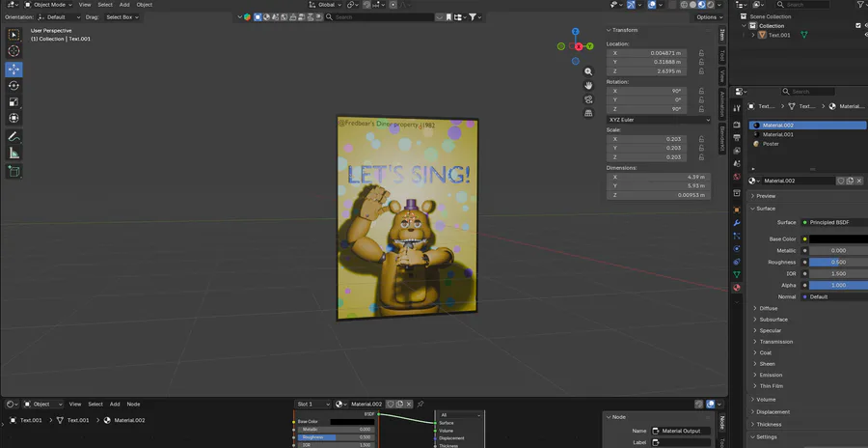The height and width of the screenshot is (448, 868).
Task: Click the Base Color black swatch
Action: (x=838, y=239)
